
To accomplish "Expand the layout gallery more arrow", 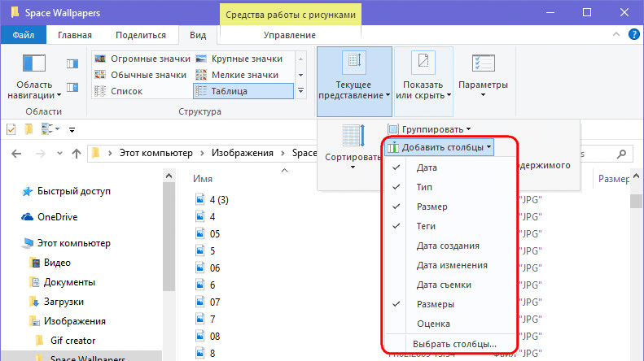I will point(300,91).
